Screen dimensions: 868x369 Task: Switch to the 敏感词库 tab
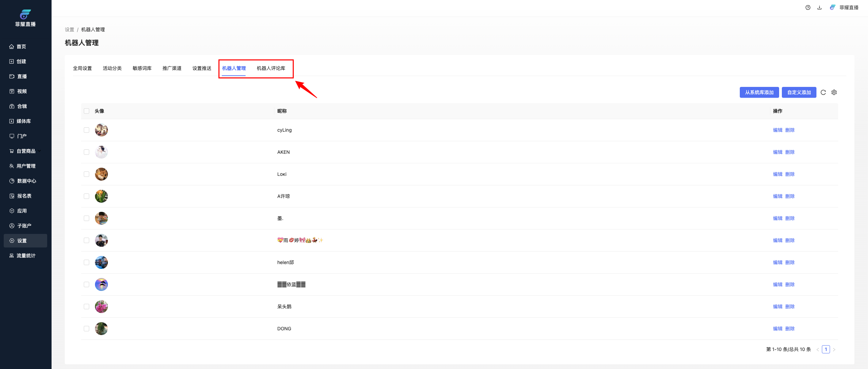click(142, 68)
